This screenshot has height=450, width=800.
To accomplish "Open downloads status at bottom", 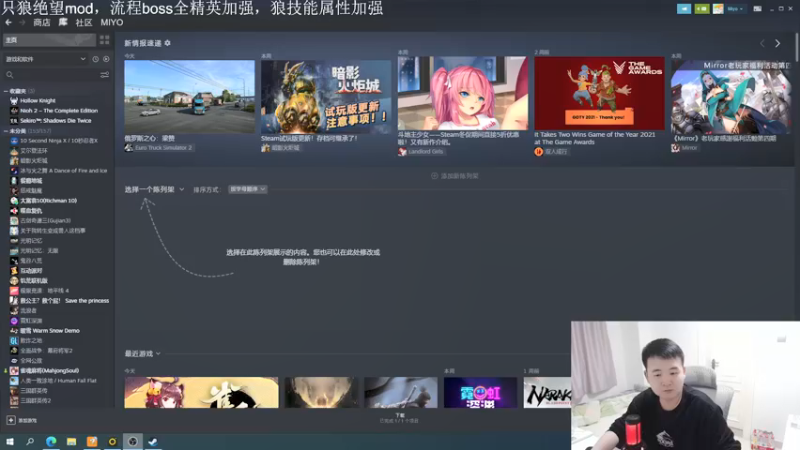I will pyautogui.click(x=399, y=418).
